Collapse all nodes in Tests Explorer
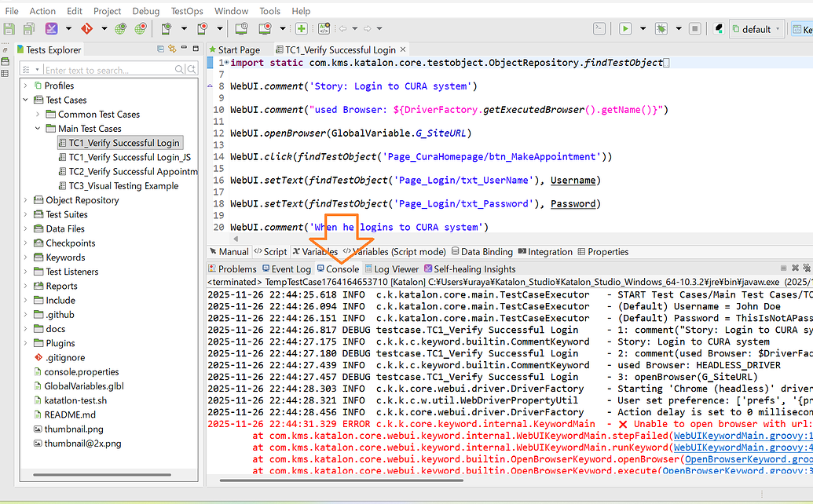The width and height of the screenshot is (813, 504). [x=160, y=49]
